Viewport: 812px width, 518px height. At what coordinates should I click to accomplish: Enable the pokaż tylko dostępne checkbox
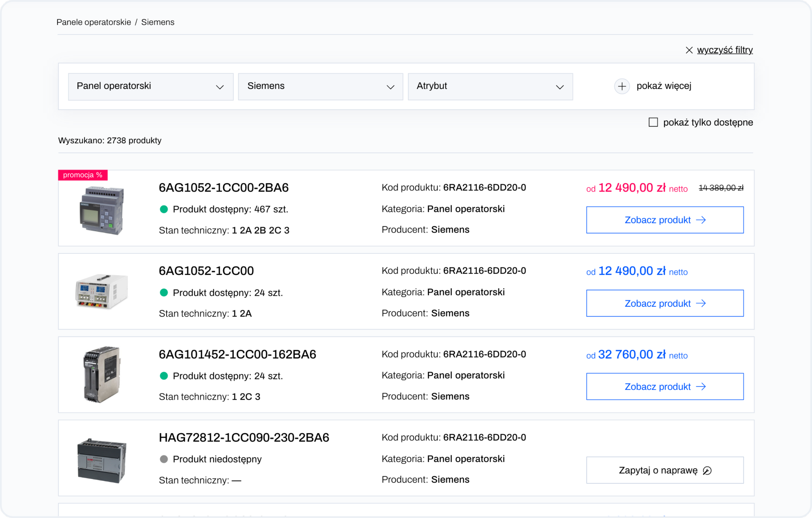[653, 122]
